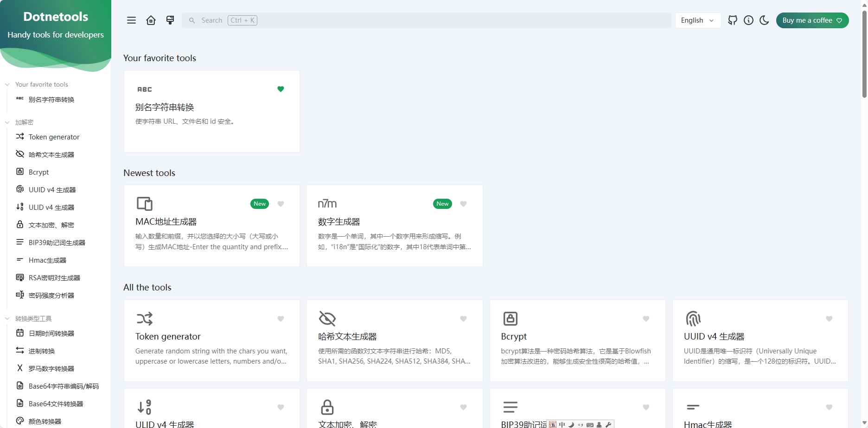Screen dimensions: 868x428
Task: Open 哈希文本生成器 in the sidebar
Action: [51, 155]
